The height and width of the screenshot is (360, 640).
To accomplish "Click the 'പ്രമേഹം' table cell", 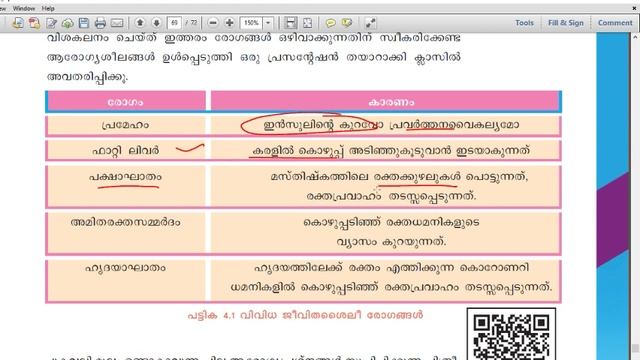I will pos(126,125).
